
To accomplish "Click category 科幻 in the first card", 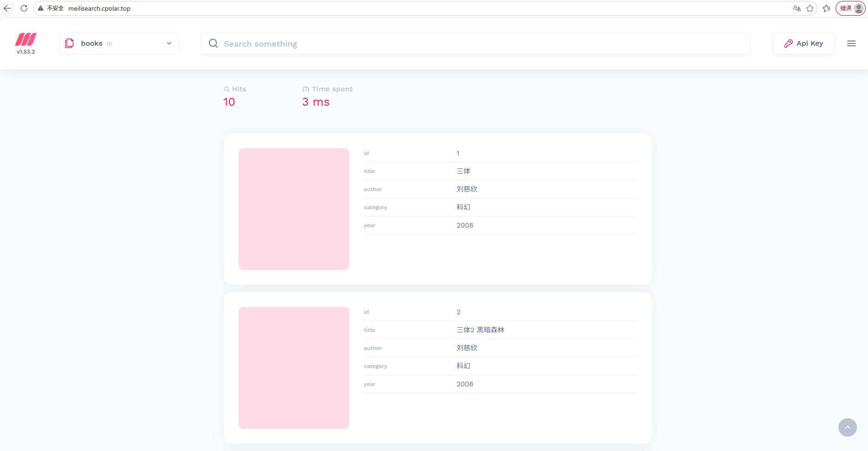I will pos(463,207).
